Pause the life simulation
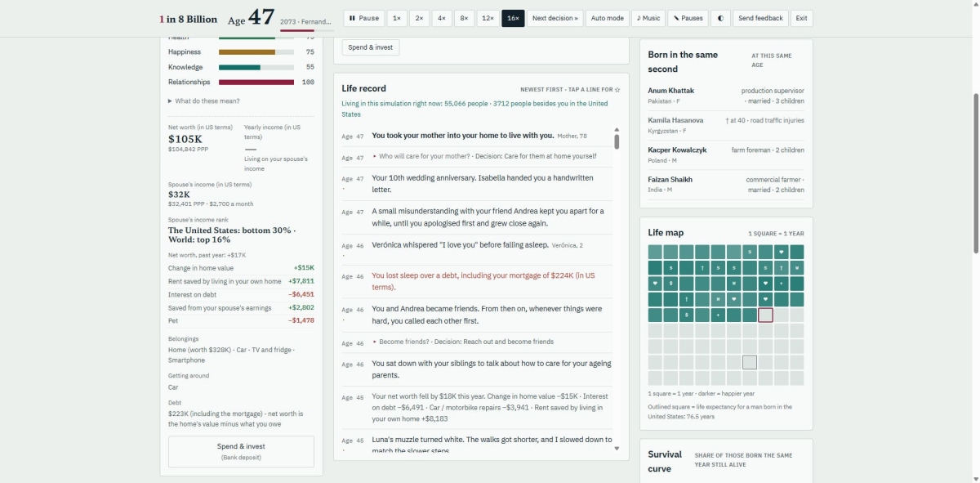 (363, 18)
